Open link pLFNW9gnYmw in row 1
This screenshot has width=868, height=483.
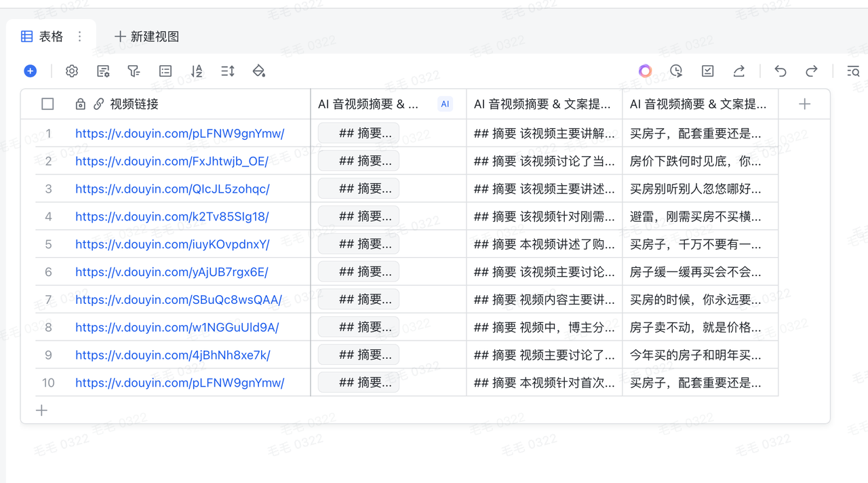[180, 134]
